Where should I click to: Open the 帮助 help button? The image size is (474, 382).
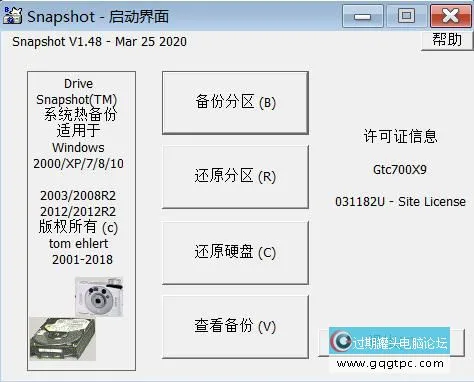447,40
